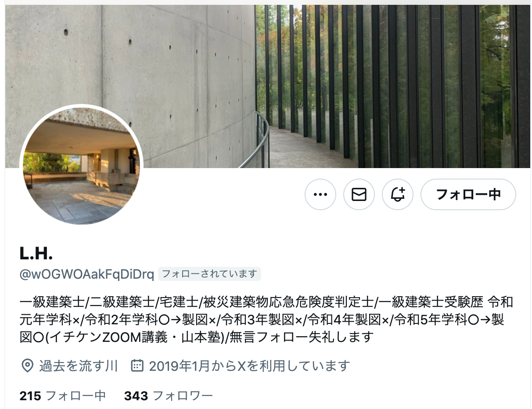Click bio line starting 一級建築士/二級建築士
532x409 pixels.
(266, 302)
